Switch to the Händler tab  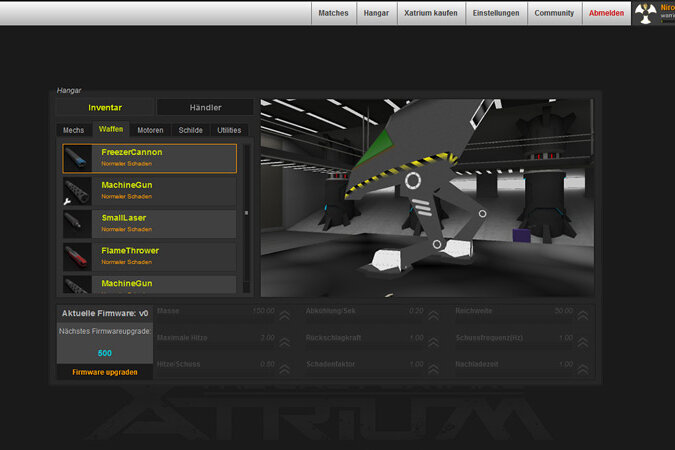(x=205, y=108)
